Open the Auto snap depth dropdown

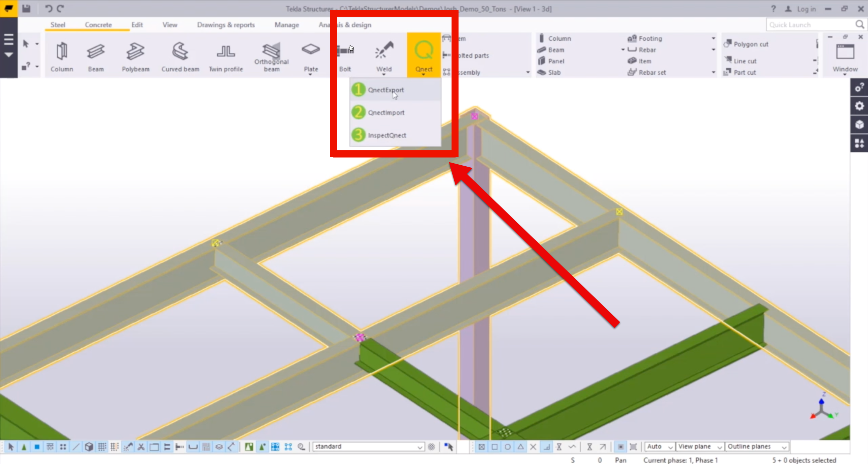pyautogui.click(x=660, y=446)
